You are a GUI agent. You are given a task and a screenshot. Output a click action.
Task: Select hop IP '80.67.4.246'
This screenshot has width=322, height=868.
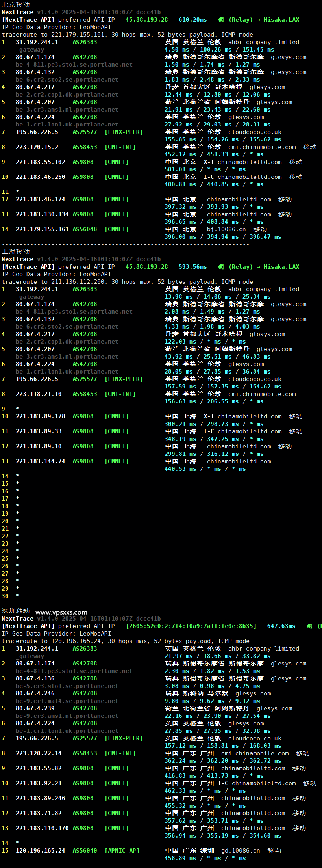pos(35,693)
